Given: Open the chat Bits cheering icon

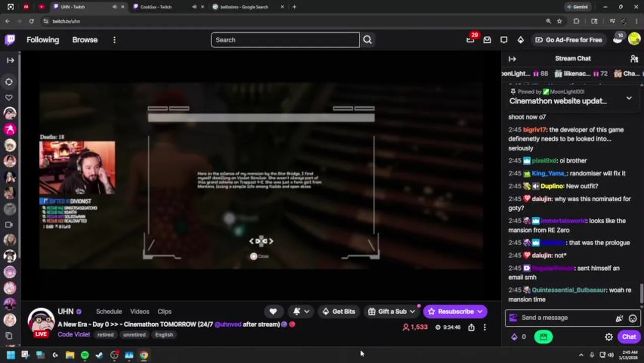Looking at the screenshot, I should [x=619, y=318].
